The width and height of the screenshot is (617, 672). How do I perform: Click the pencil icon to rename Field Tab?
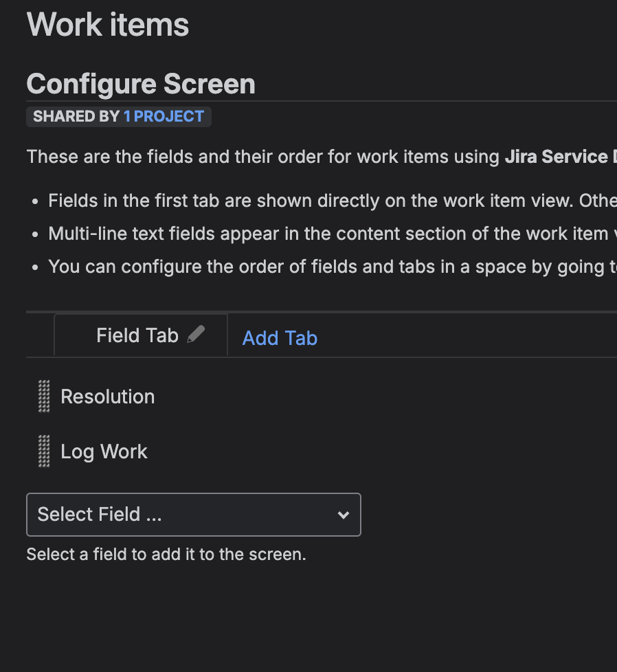point(197,335)
